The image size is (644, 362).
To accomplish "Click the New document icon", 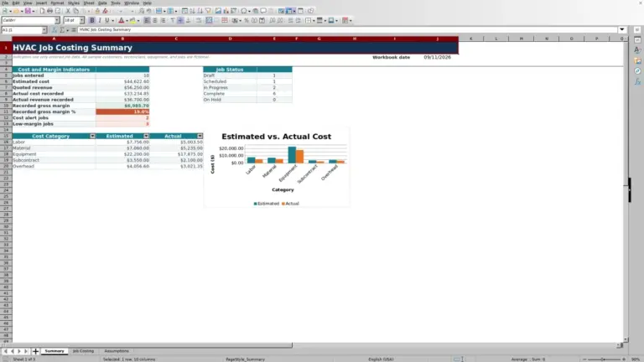I will (x=5, y=11).
